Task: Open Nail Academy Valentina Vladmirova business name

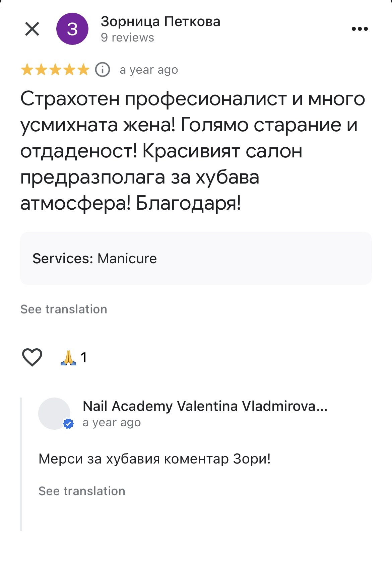Action: tap(205, 406)
